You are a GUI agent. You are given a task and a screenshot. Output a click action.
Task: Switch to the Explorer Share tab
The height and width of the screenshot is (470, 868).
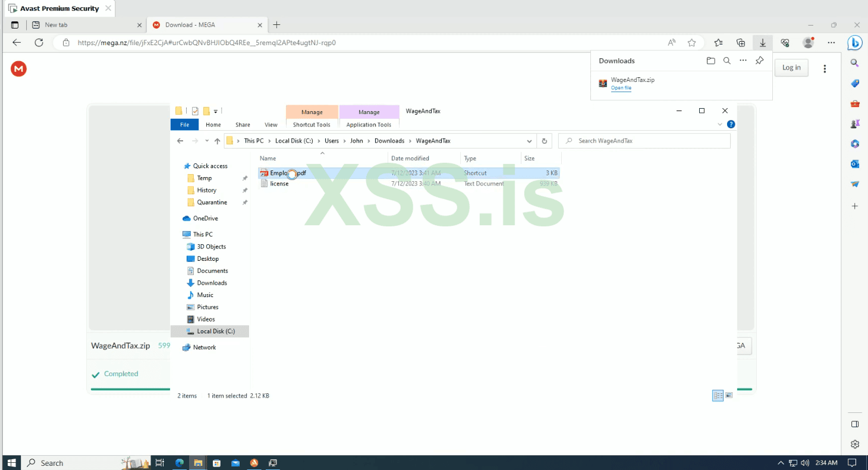coord(243,125)
